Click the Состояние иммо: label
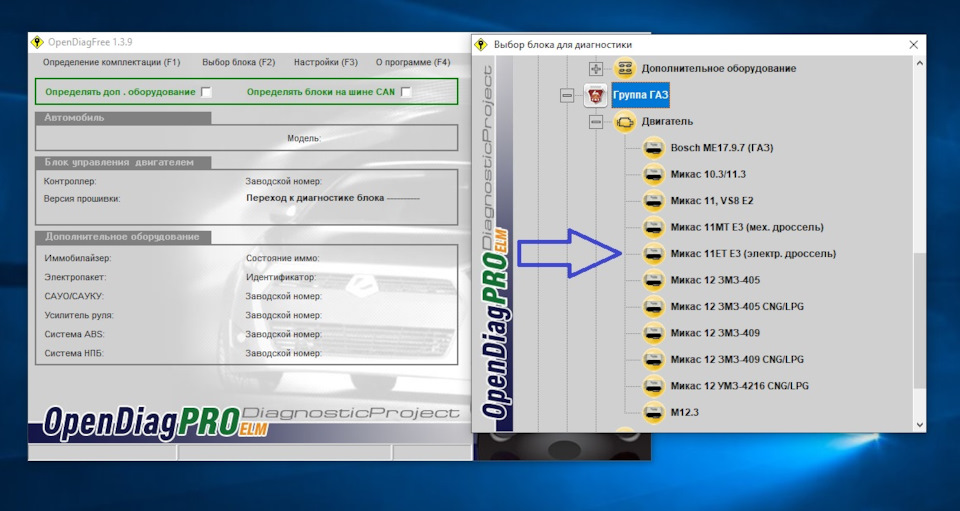This screenshot has width=960, height=511. tap(283, 258)
